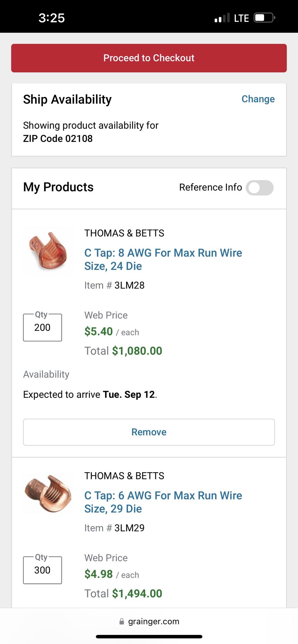Tap Proceed to Checkout
298x644 pixels.
coord(149,58)
